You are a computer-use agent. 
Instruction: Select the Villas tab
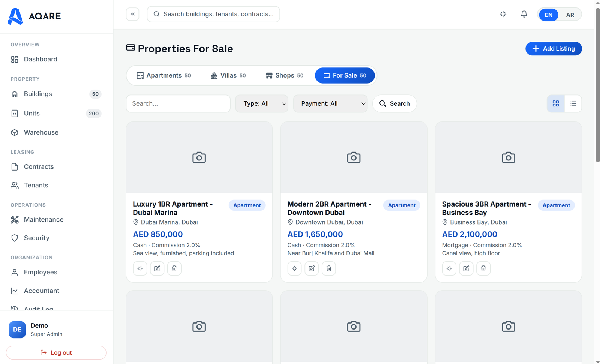(228, 75)
